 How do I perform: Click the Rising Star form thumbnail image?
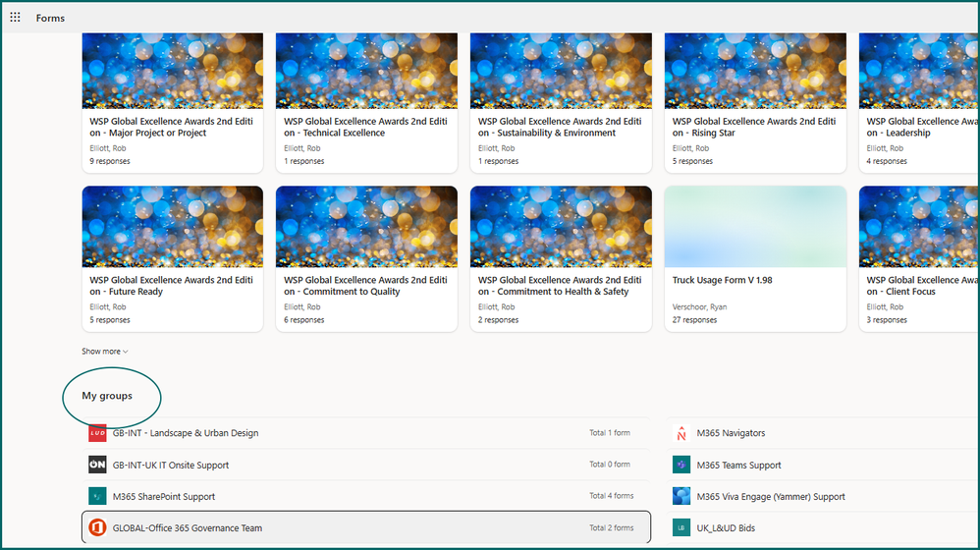click(x=756, y=71)
